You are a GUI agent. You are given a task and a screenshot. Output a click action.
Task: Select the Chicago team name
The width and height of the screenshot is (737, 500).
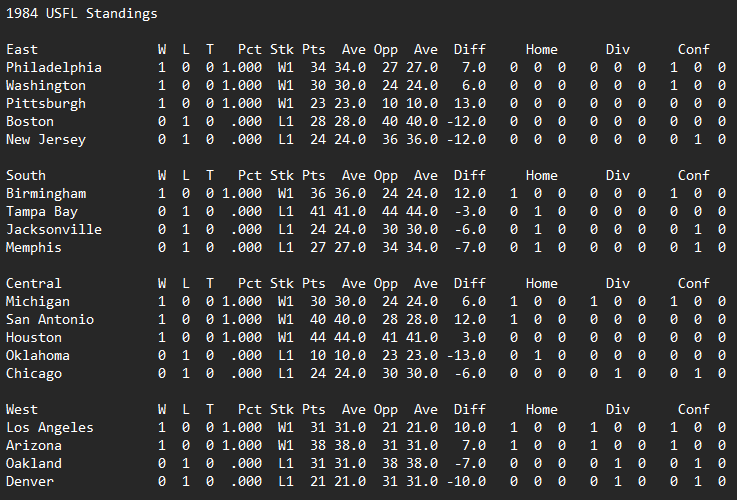coord(34,374)
